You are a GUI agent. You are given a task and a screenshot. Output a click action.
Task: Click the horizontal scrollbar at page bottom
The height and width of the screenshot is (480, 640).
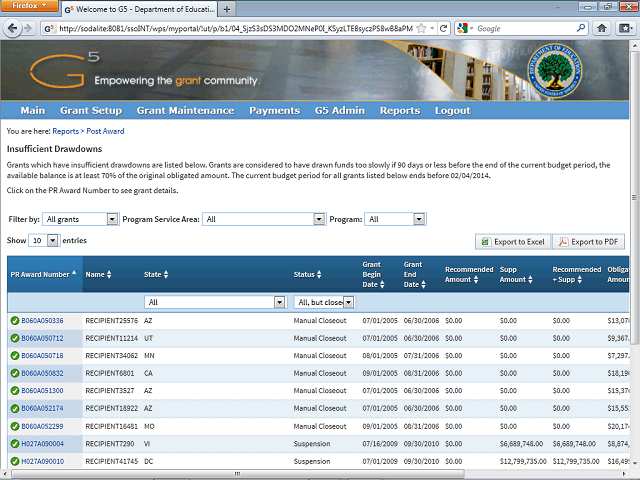(x=238, y=474)
